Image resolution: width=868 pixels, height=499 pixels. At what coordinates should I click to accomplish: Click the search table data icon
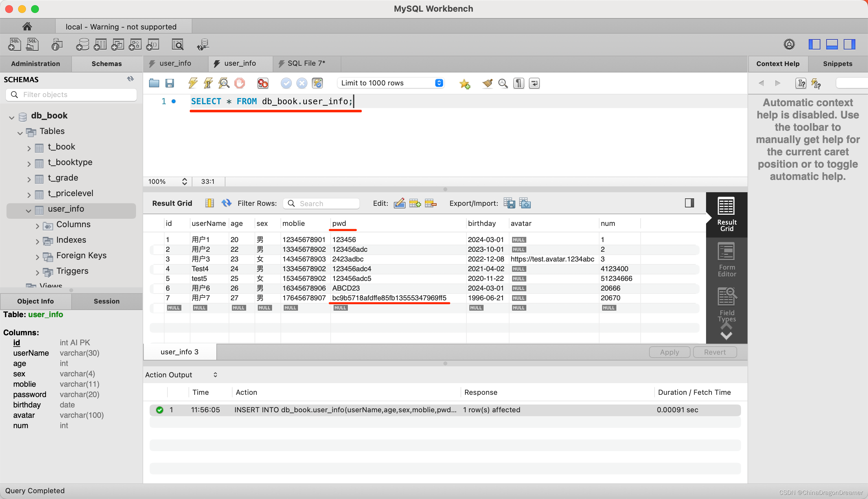(177, 45)
